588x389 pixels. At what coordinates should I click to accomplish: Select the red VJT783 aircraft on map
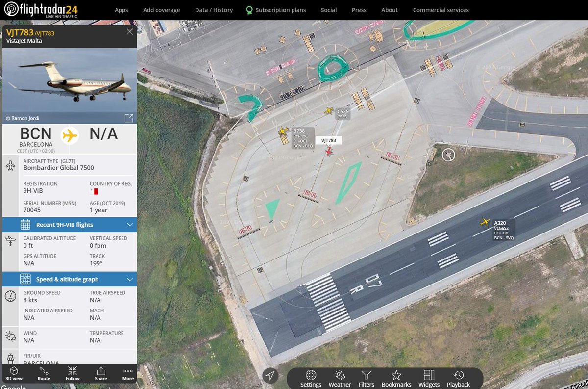click(x=328, y=152)
